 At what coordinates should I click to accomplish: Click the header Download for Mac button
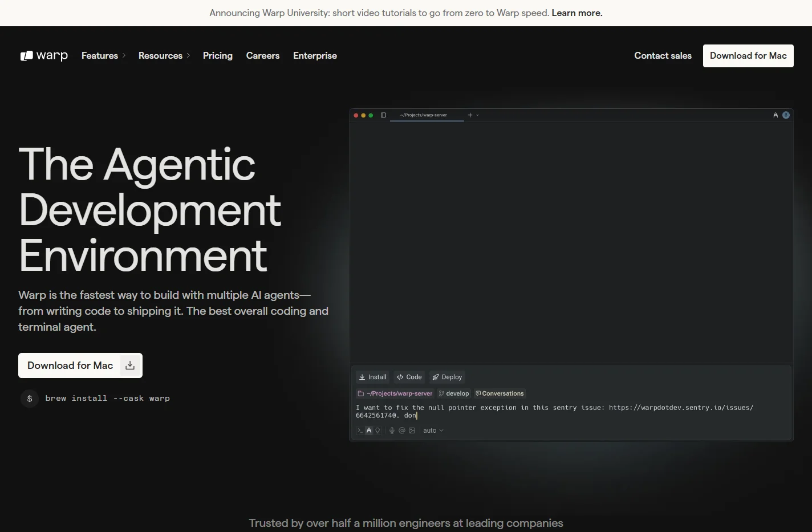point(748,56)
